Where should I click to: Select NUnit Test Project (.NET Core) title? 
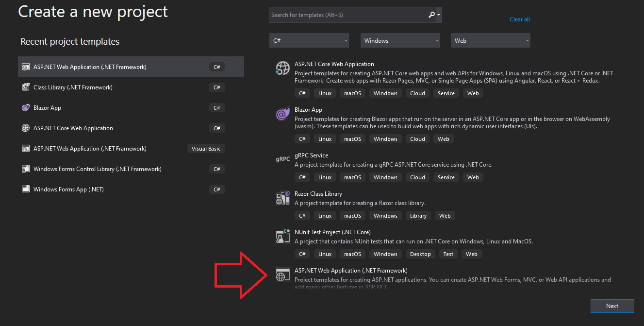332,232
